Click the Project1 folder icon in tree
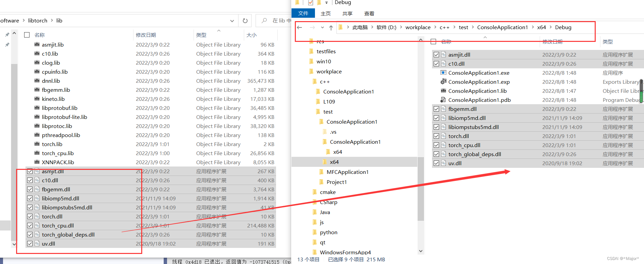This screenshot has height=264, width=644. coord(321,182)
